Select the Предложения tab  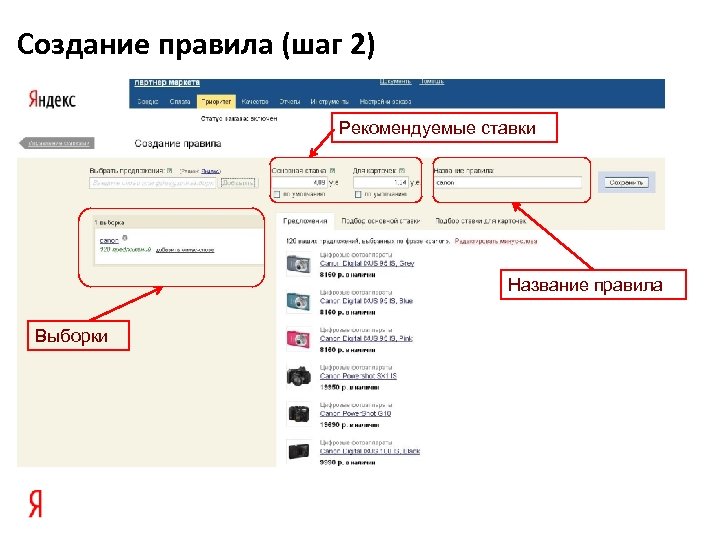(305, 221)
